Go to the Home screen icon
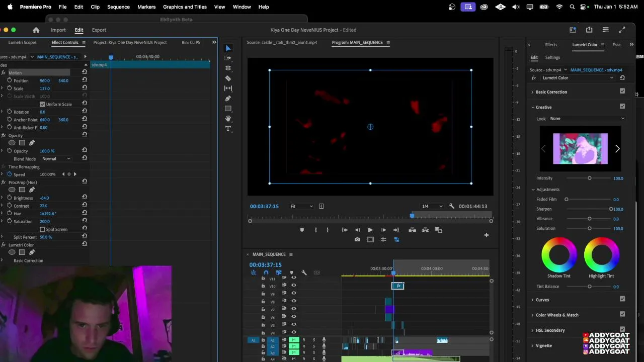Screen dimensions: 644x362 36,30
